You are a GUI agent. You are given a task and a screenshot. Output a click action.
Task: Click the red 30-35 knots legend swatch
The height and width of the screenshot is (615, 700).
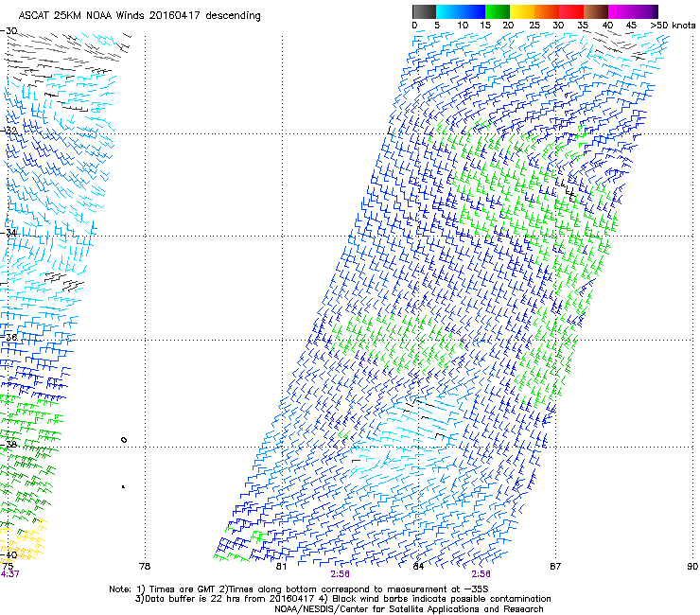click(571, 11)
